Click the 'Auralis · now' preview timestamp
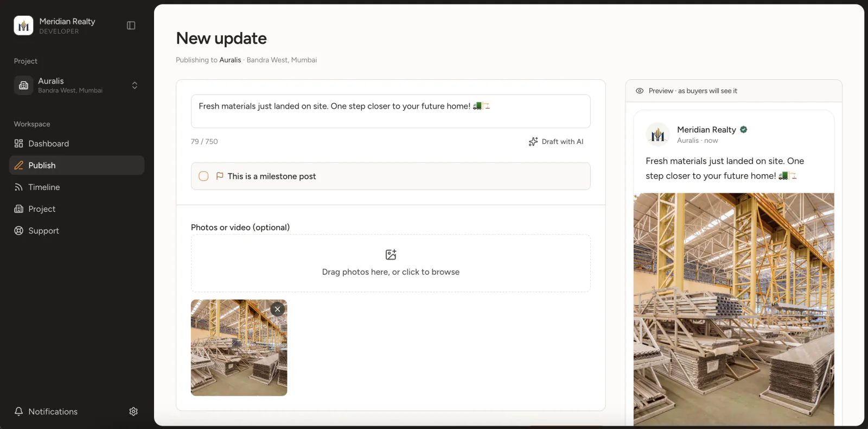This screenshot has width=868, height=429. pos(697,140)
